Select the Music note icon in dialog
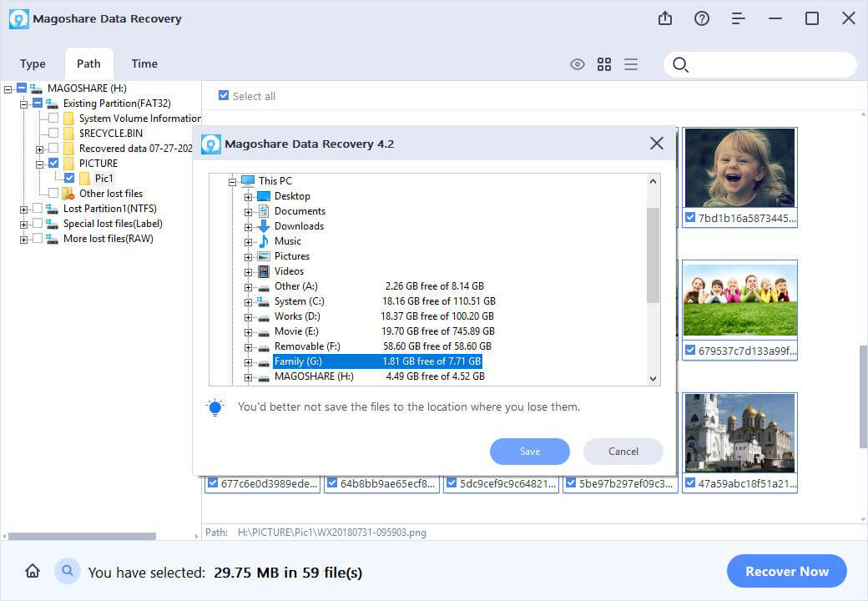Image resolution: width=868 pixels, height=601 pixels. coord(264,240)
